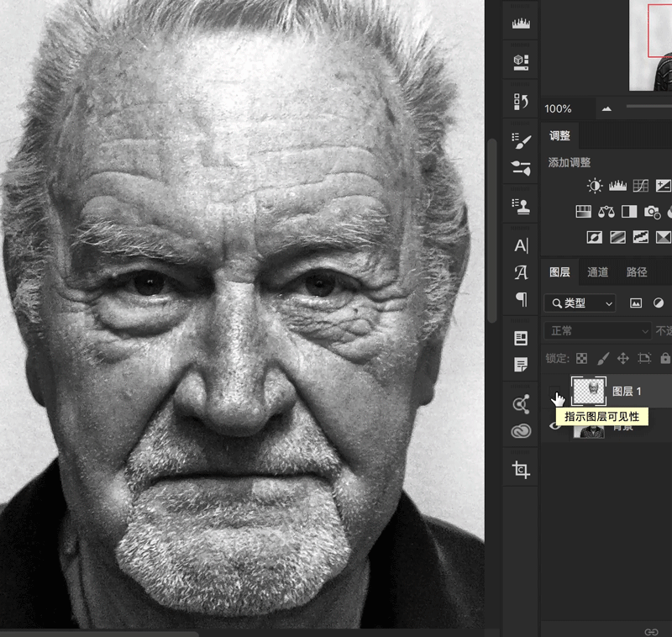Toggle filter for adjustment layers

click(659, 303)
